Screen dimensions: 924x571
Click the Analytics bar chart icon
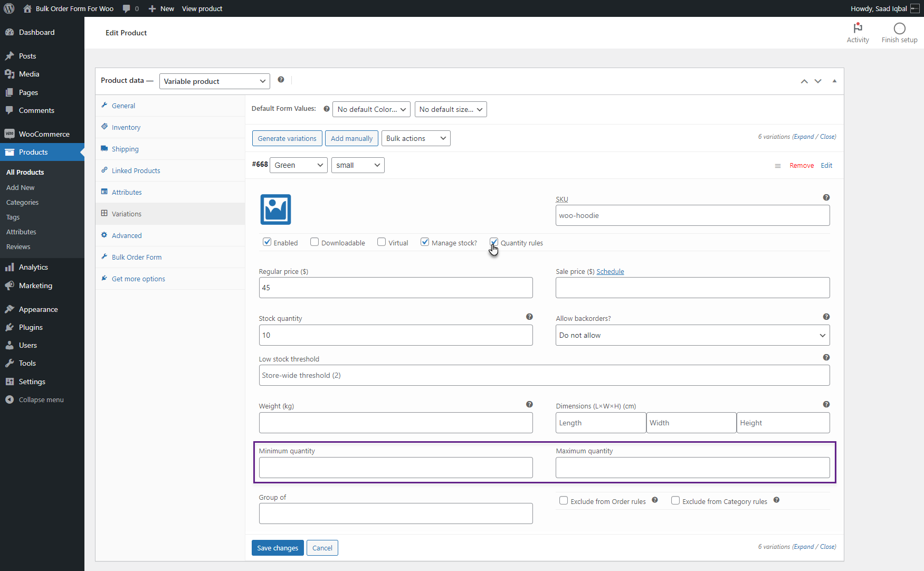click(x=9, y=267)
